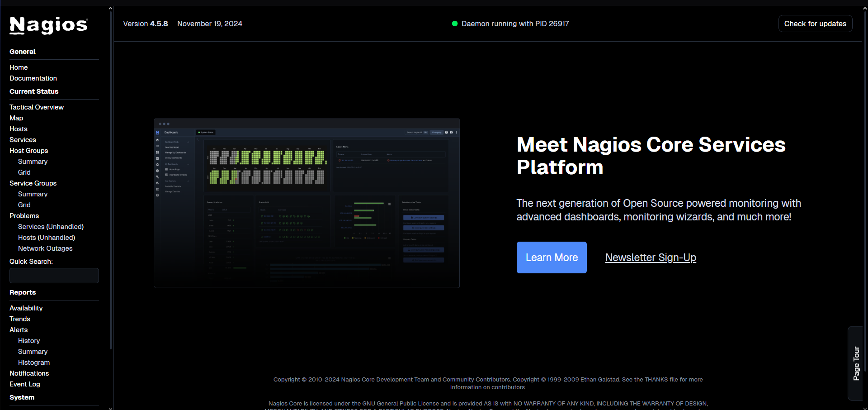View the Alerts Histogram

[34, 362]
